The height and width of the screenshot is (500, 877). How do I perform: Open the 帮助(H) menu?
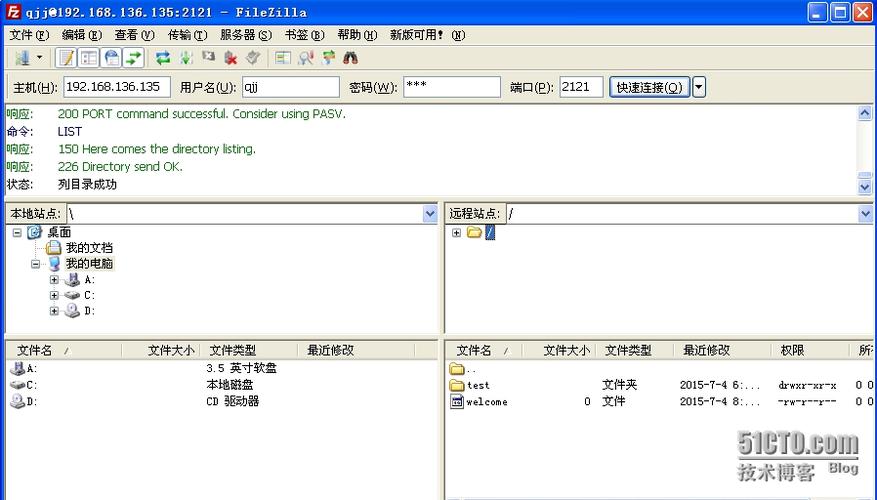[x=357, y=35]
